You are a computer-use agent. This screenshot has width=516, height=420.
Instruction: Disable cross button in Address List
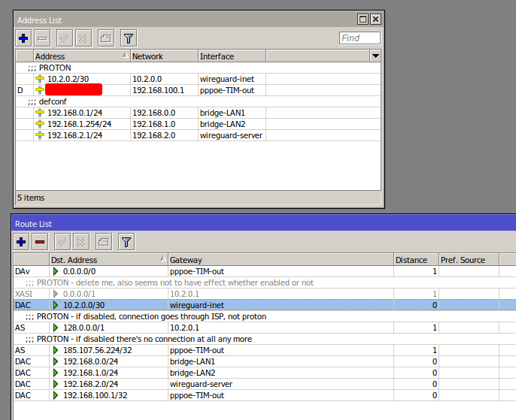tap(83, 38)
